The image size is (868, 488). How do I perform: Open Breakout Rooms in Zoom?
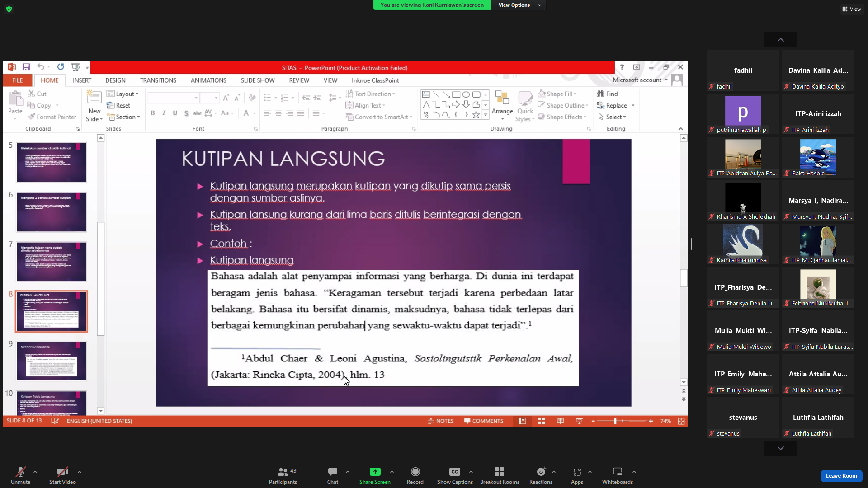pyautogui.click(x=500, y=476)
